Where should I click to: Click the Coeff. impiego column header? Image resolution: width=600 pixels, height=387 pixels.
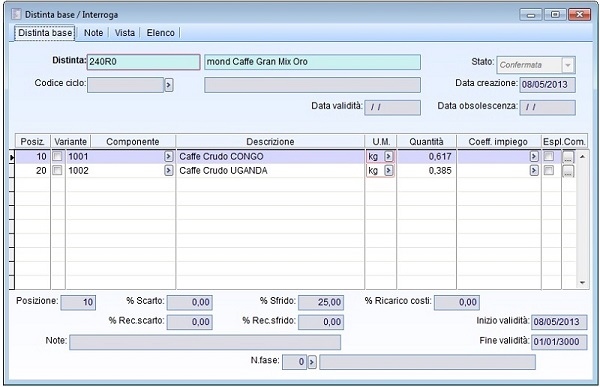[498, 142]
